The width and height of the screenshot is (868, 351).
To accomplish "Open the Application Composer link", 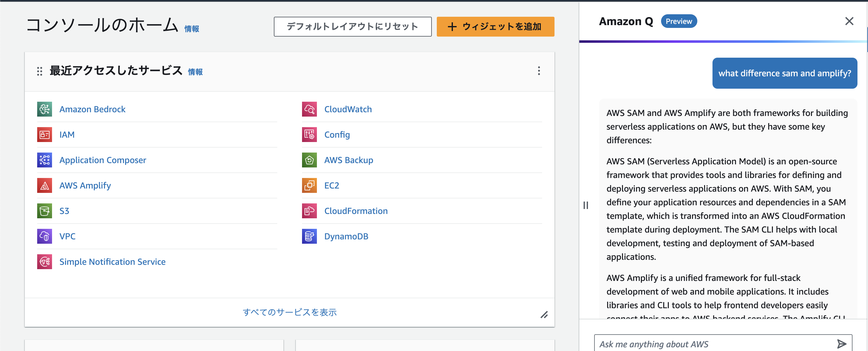I will coord(103,160).
